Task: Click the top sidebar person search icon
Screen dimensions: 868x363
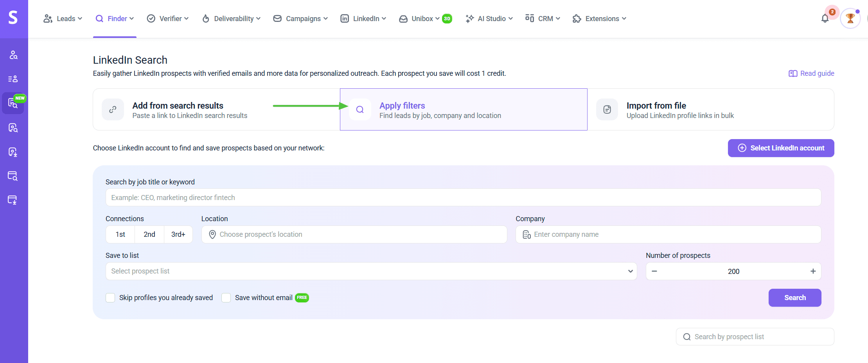Action: coord(13,55)
